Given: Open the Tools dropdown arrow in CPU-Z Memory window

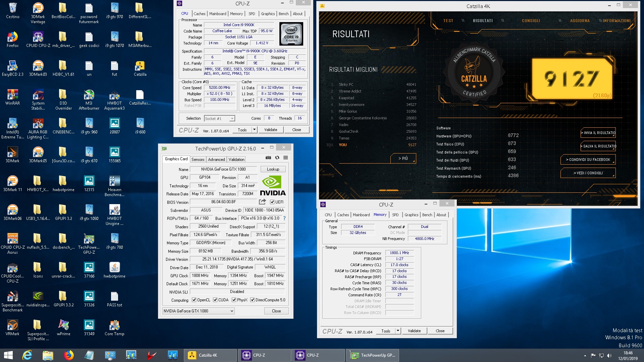Looking at the screenshot, I should click(x=398, y=331).
